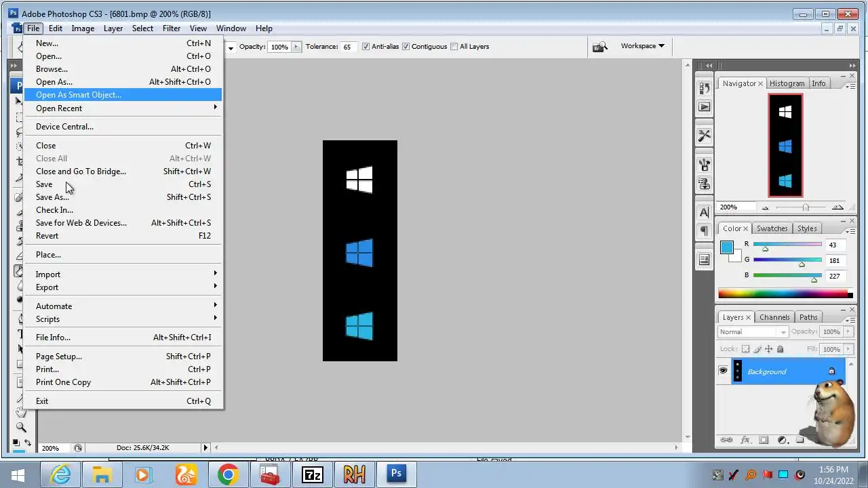Image resolution: width=868 pixels, height=488 pixels.
Task: Select the Zoom tool in toolbox
Action: (21, 427)
